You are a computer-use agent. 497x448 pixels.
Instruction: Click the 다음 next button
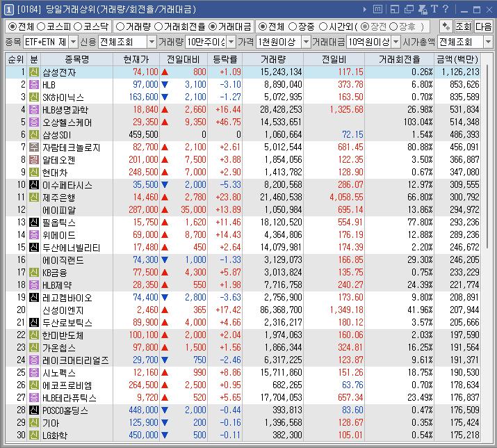(x=483, y=26)
